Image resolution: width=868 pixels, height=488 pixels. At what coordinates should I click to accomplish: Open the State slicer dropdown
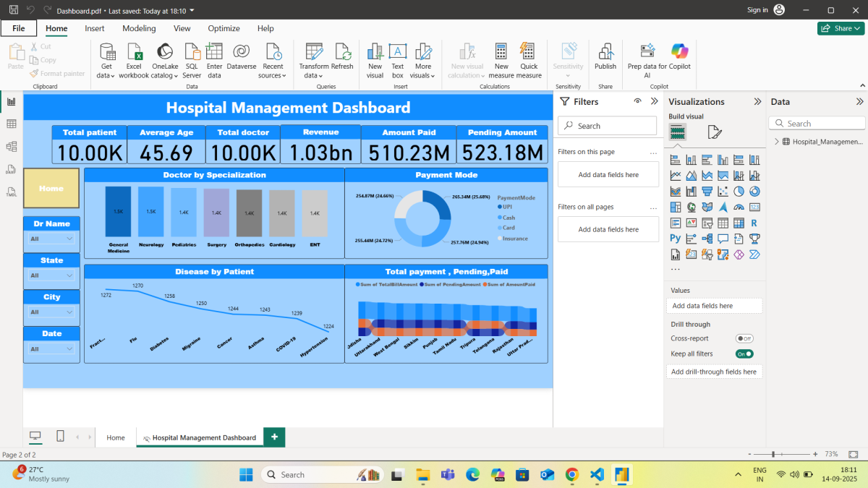(x=51, y=275)
